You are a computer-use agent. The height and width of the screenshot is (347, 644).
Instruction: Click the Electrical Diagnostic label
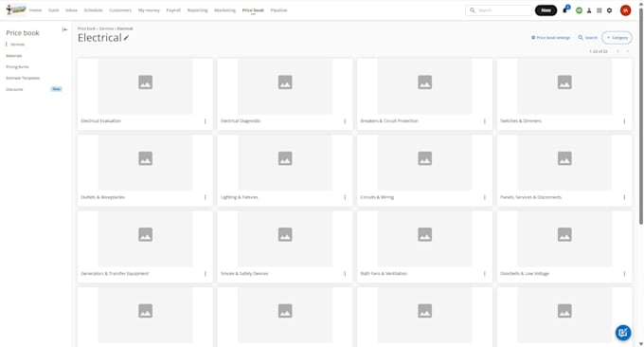[241, 121]
